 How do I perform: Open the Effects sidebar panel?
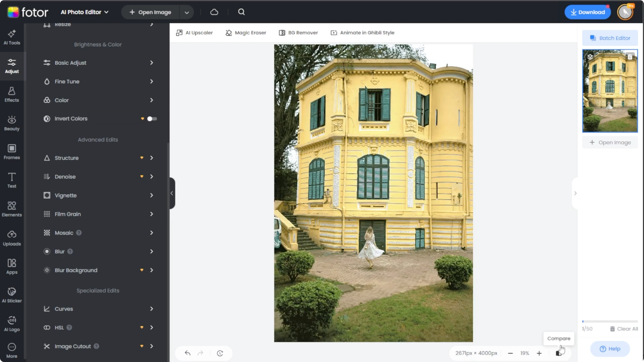(12, 95)
